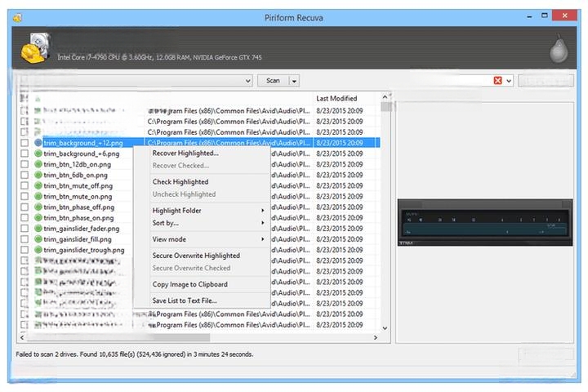Enable checkbox for trim_gainslider_fader.png
This screenshot has height=392, width=588.
[24, 229]
